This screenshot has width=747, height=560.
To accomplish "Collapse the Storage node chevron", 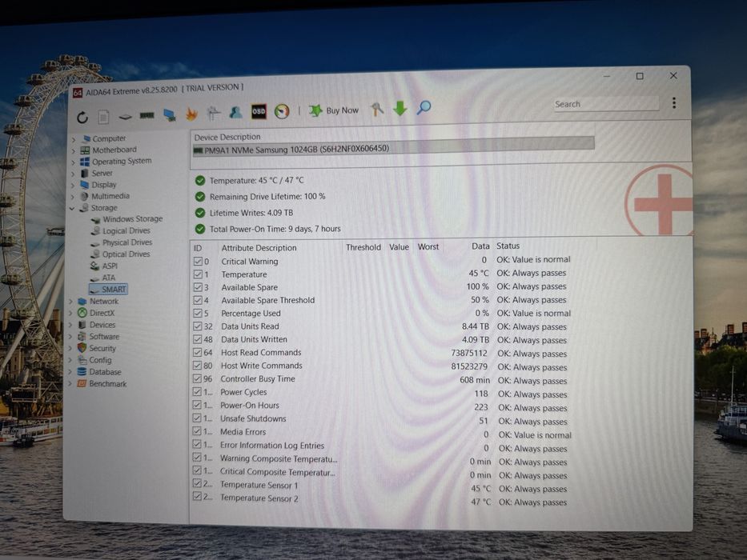I will [72, 209].
